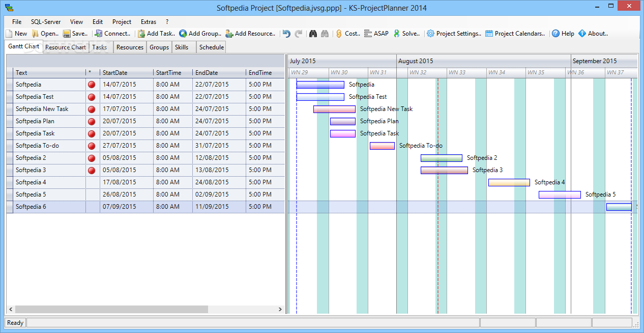Open Project Calendars.. icon
This screenshot has height=333, width=644.
pos(489,34)
